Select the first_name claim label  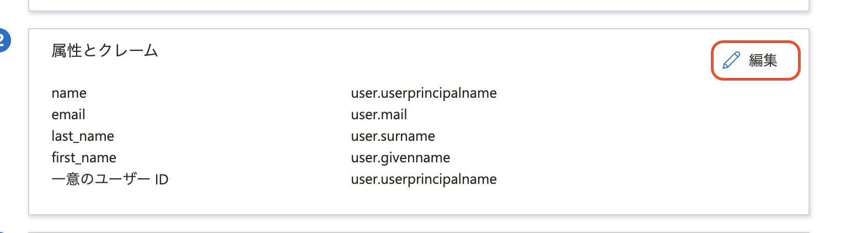pyautogui.click(x=84, y=158)
